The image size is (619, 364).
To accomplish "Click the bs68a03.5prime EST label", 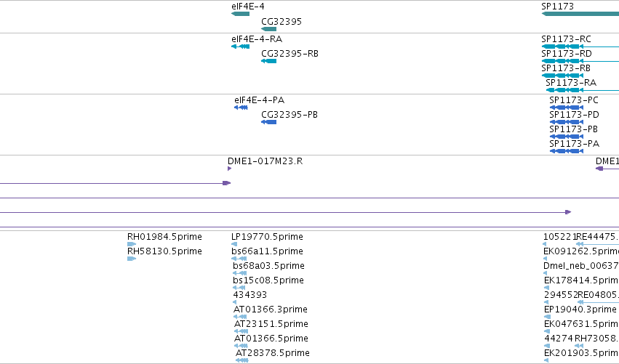I will click(x=268, y=266).
